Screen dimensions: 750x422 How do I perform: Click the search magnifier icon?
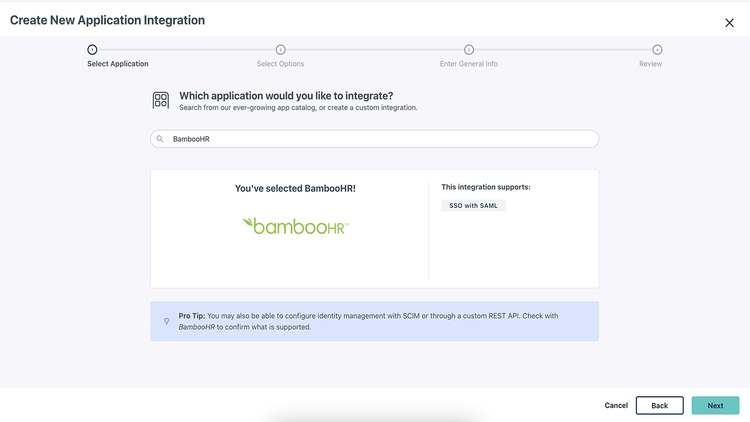click(160, 139)
